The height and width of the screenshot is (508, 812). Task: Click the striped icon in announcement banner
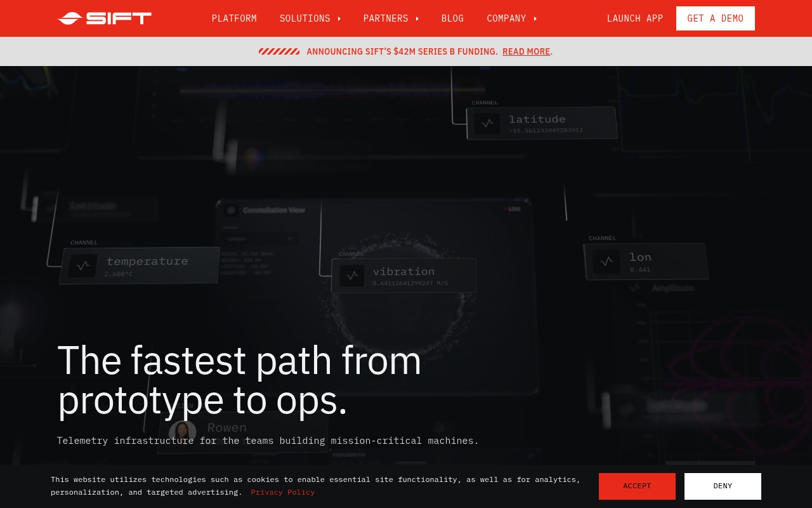pyautogui.click(x=279, y=51)
